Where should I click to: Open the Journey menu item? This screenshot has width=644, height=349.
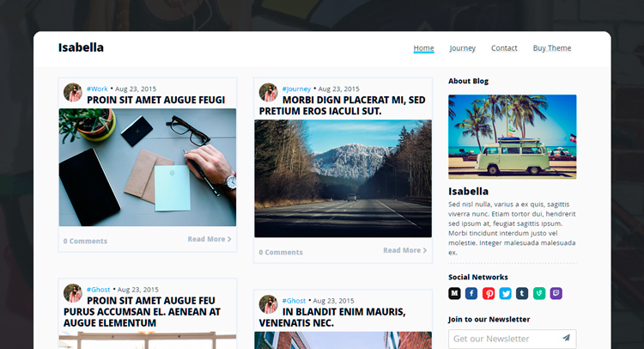tap(463, 48)
